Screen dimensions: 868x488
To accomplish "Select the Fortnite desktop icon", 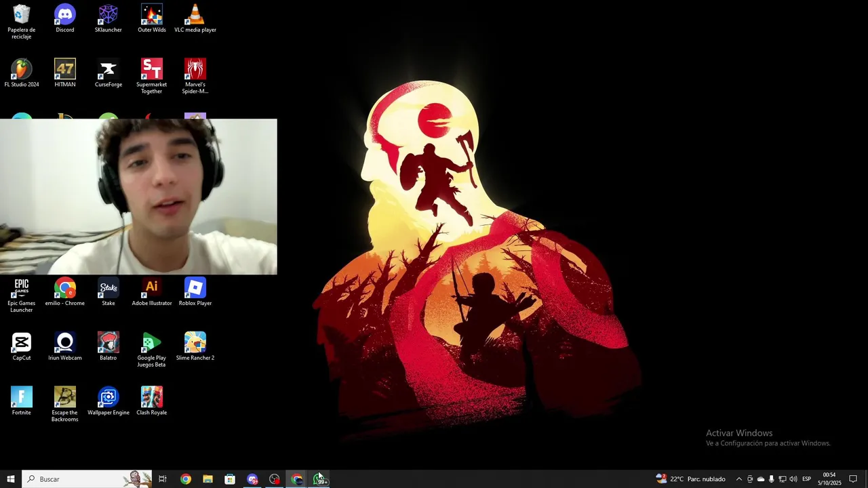I will coord(22,401).
